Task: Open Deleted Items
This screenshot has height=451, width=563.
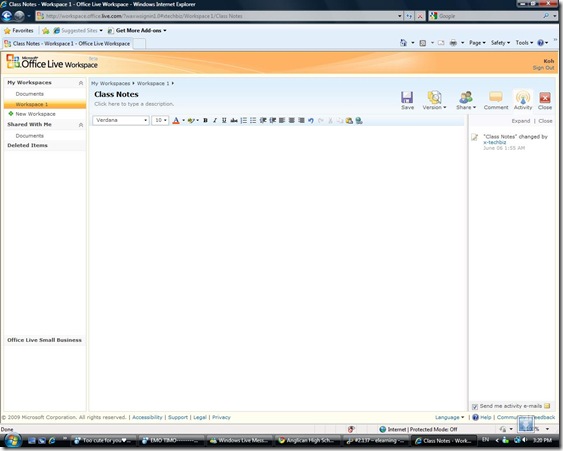Action: [x=27, y=145]
